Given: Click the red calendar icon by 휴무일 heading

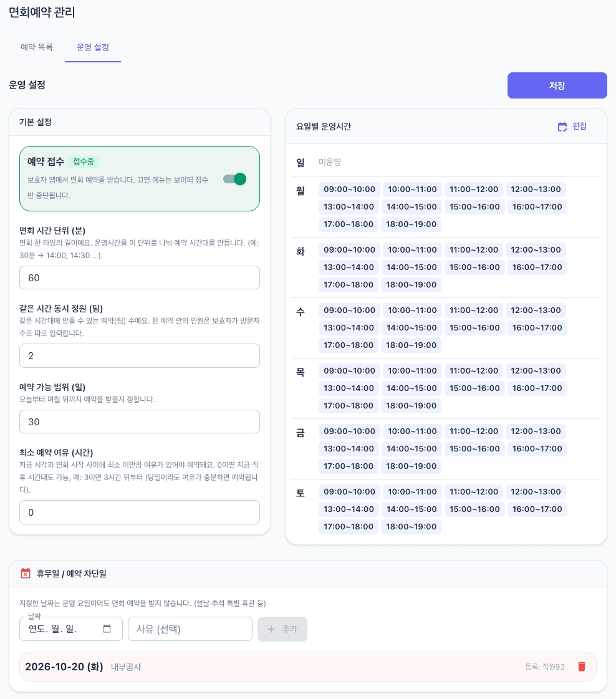Looking at the screenshot, I should (26, 573).
